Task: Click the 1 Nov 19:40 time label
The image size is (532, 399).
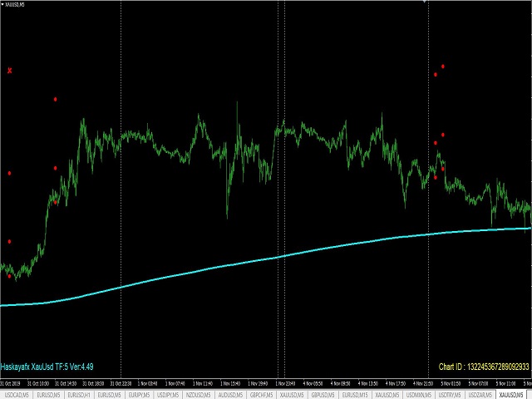Action: coord(258,384)
